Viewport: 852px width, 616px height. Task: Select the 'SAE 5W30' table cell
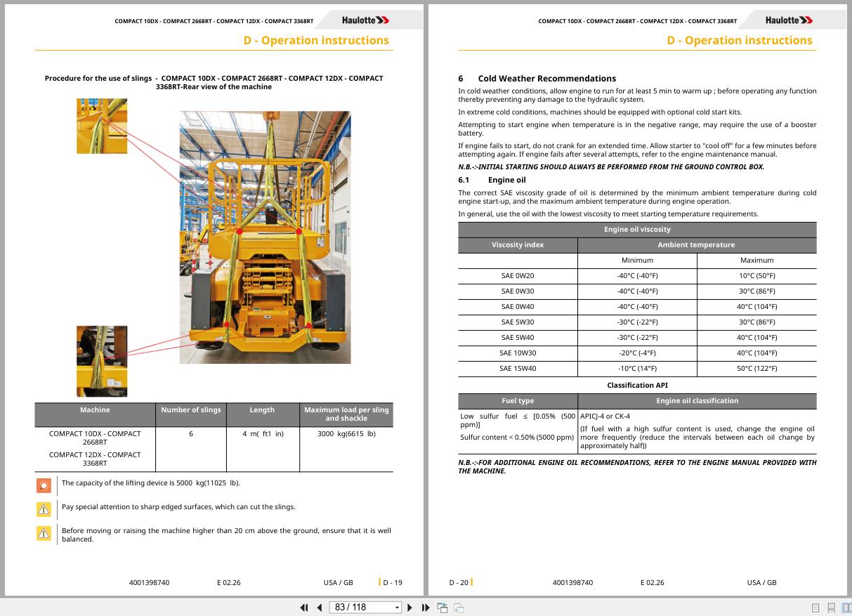click(518, 322)
